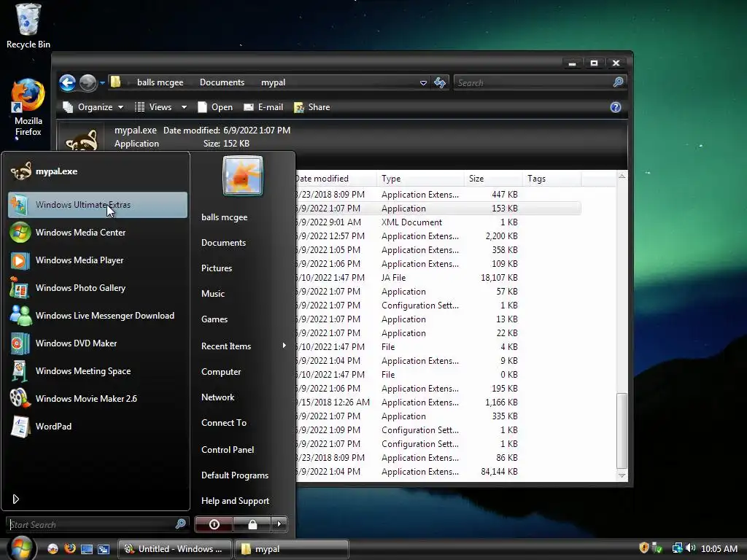Viewport: 747px width, 560px height.
Task: Click the file list vertical scrollbar thumb
Action: 622,430
